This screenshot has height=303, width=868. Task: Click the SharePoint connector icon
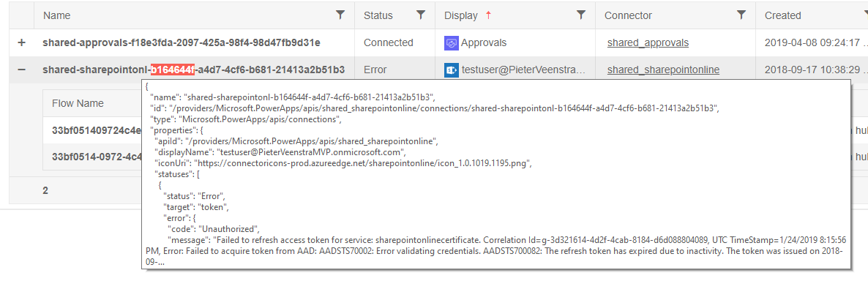(451, 70)
